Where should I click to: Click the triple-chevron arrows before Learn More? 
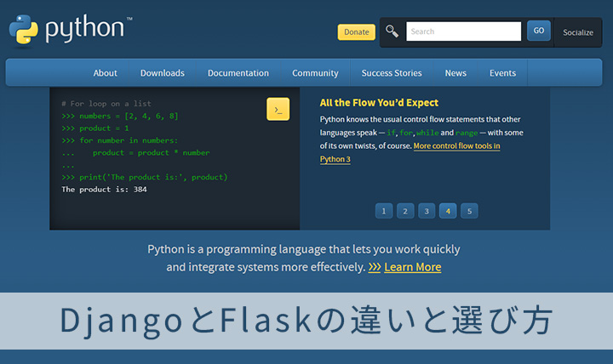[x=375, y=267]
